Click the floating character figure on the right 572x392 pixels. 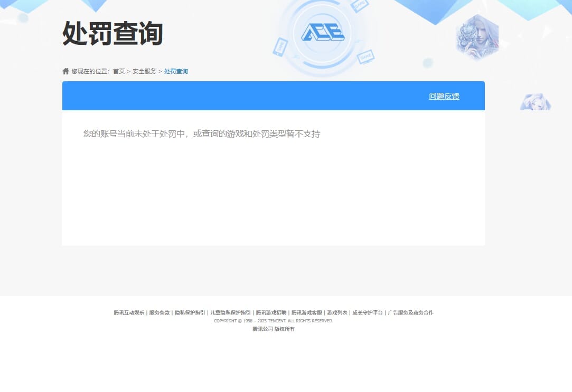coord(535,101)
